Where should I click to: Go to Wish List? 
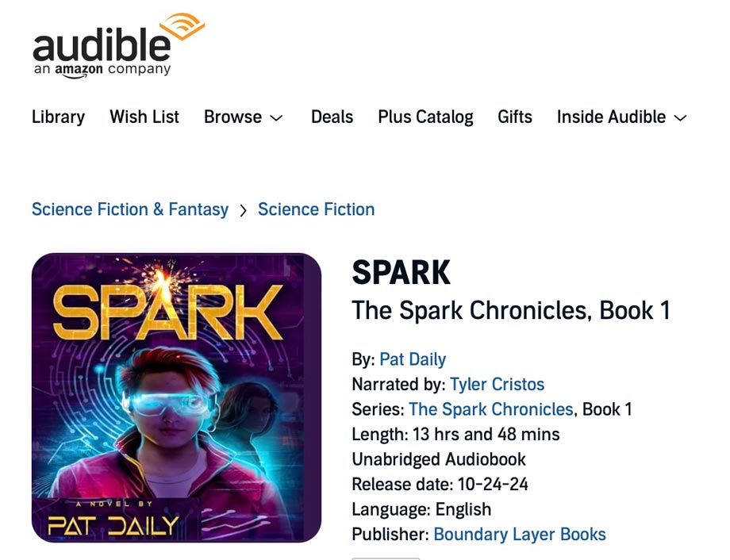[144, 117]
